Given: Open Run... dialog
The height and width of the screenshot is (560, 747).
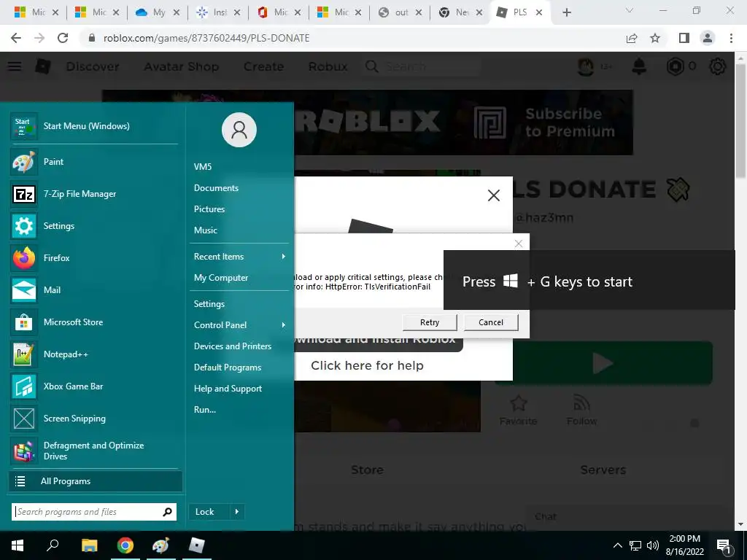Looking at the screenshot, I should tap(204, 410).
